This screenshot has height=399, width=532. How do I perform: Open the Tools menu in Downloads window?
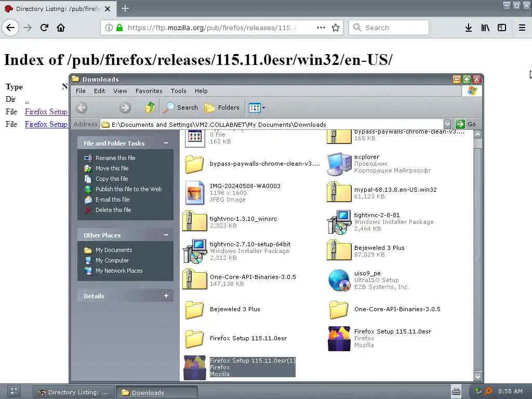(179, 91)
